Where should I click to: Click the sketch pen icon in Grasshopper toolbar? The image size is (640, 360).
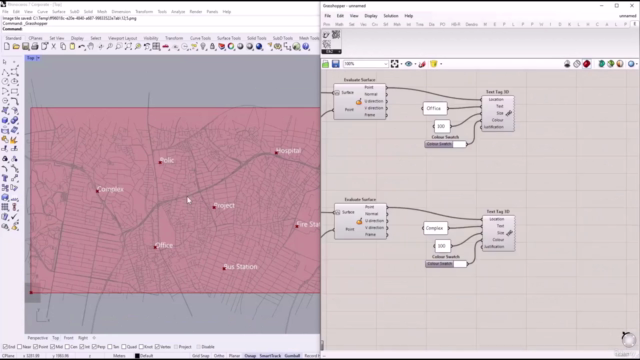pos(422,64)
